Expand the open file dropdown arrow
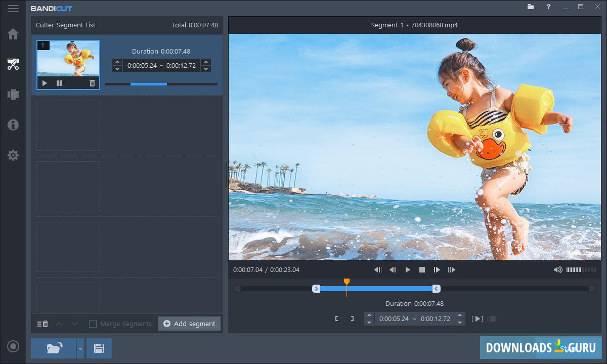The height and width of the screenshot is (364, 607). (x=80, y=348)
